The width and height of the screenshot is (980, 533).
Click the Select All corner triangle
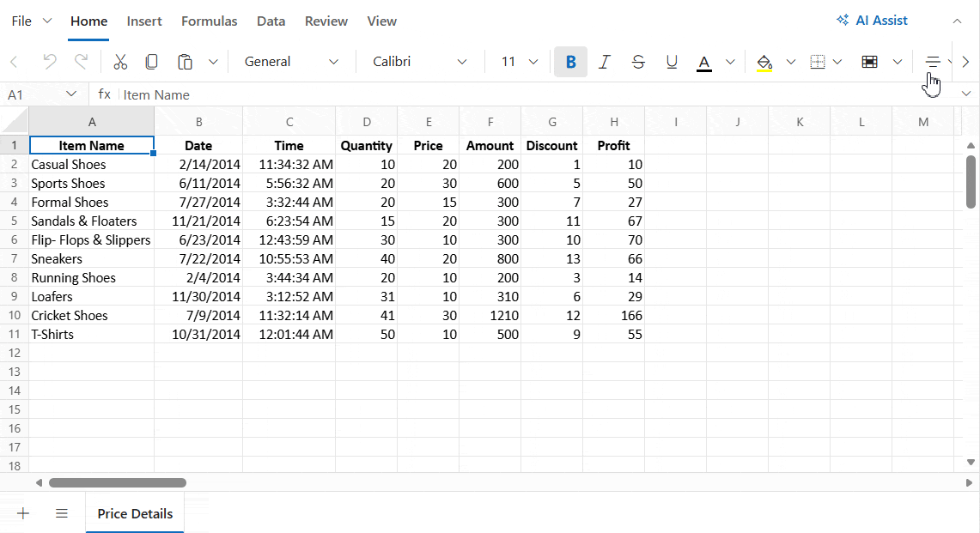15,121
